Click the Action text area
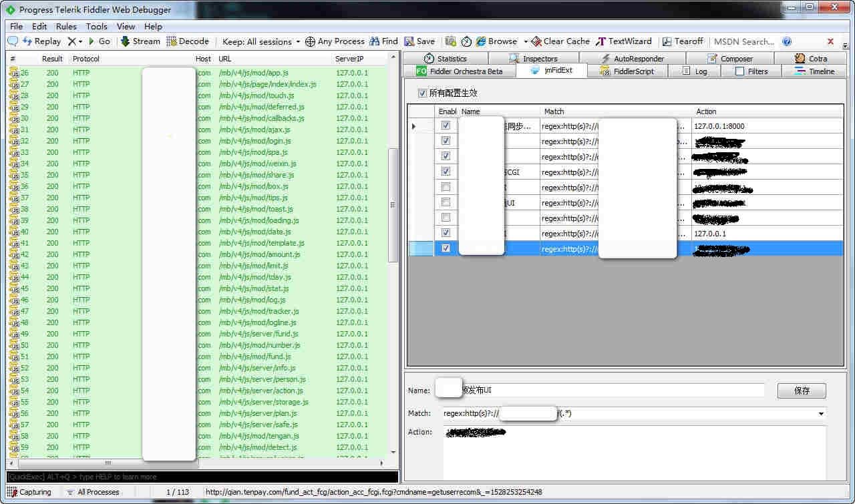The width and height of the screenshot is (855, 504). pos(635,453)
